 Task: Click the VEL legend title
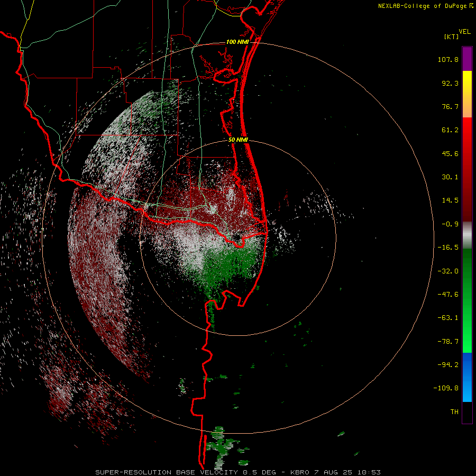click(x=464, y=32)
